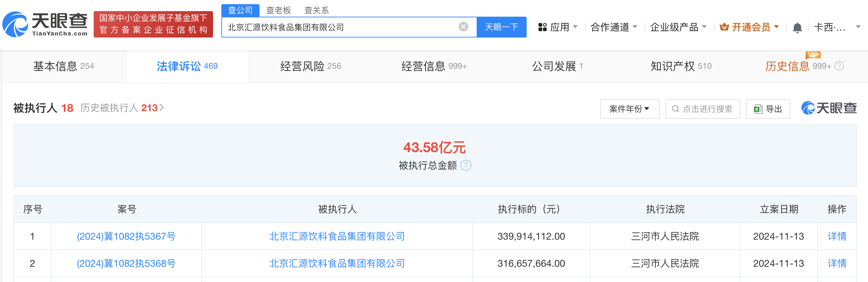This screenshot has width=868, height=282.
Task: Open notifications bell icon
Action: click(797, 27)
